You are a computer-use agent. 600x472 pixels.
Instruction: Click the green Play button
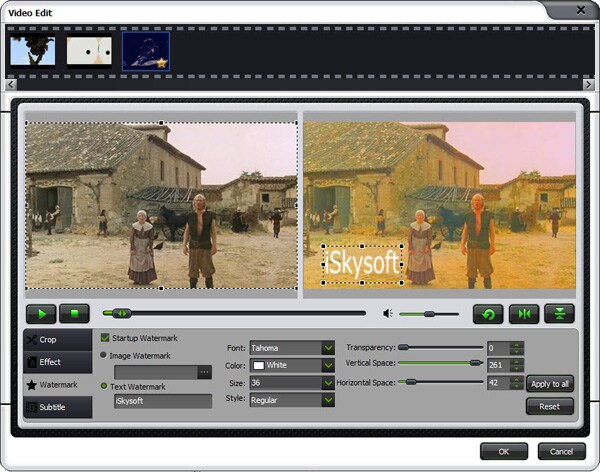click(x=41, y=314)
